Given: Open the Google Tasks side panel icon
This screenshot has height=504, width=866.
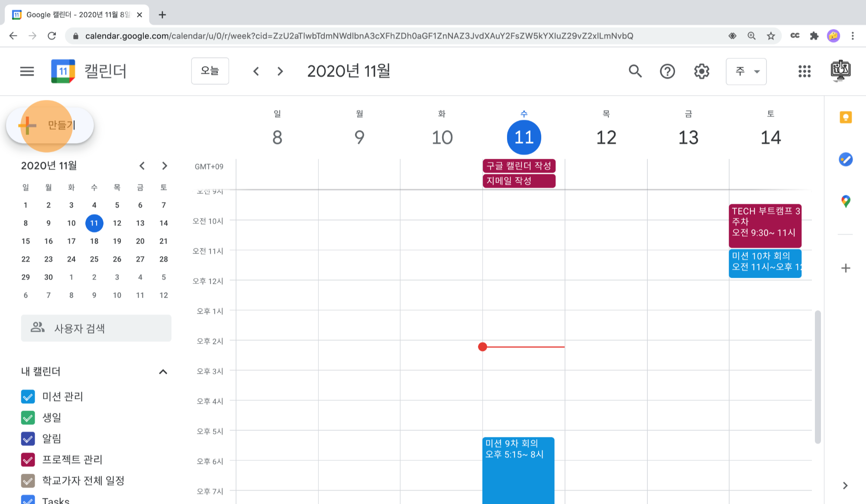Looking at the screenshot, I should (x=845, y=159).
